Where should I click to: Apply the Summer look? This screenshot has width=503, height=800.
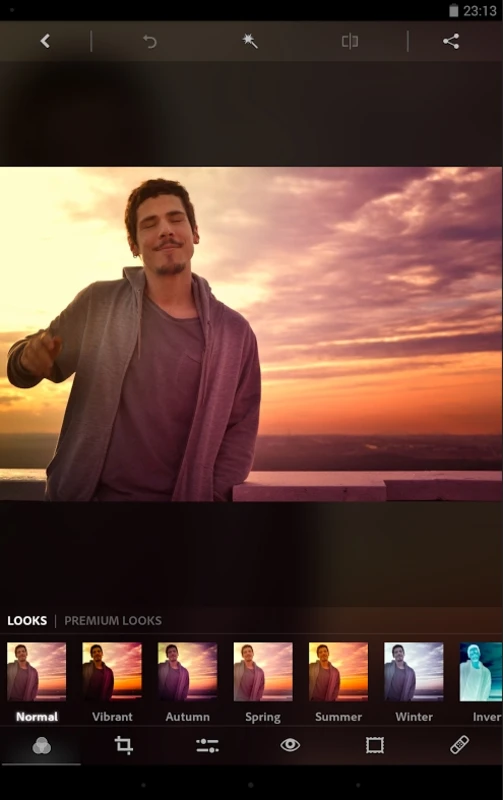(x=338, y=671)
